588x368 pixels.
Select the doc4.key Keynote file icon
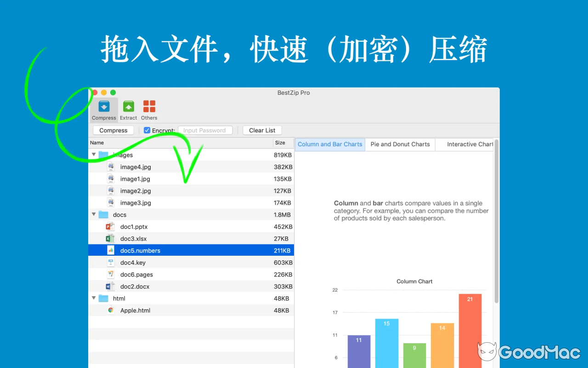pos(110,262)
